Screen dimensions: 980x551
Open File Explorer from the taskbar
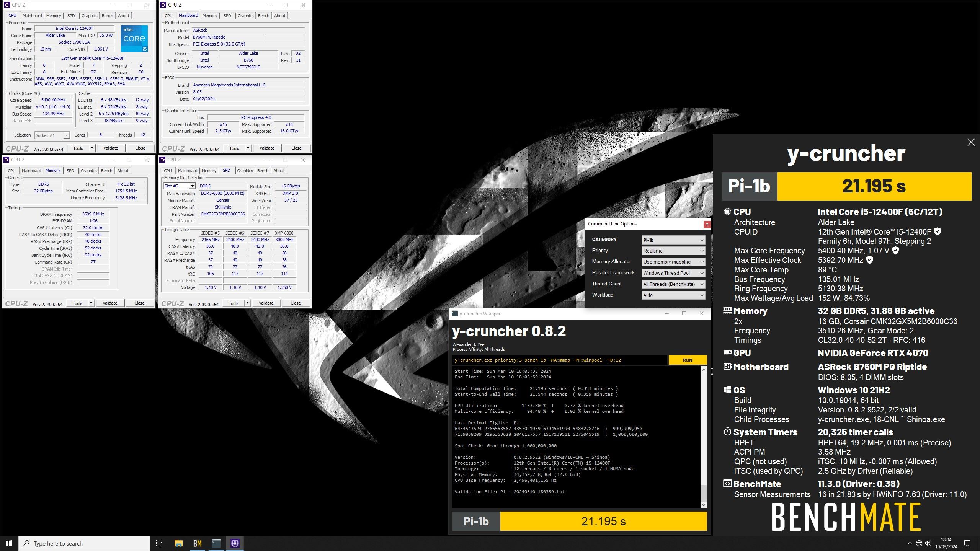pyautogui.click(x=178, y=543)
